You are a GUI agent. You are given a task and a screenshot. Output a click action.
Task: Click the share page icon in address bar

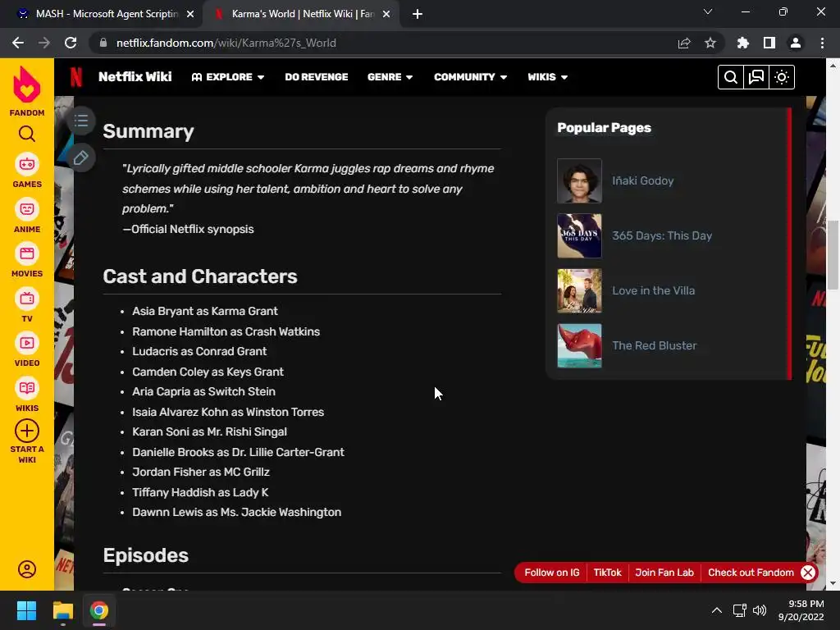(684, 43)
